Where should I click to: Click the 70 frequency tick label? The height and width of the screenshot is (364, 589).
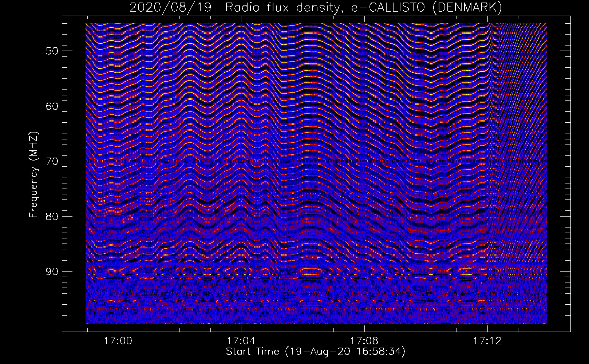point(52,161)
